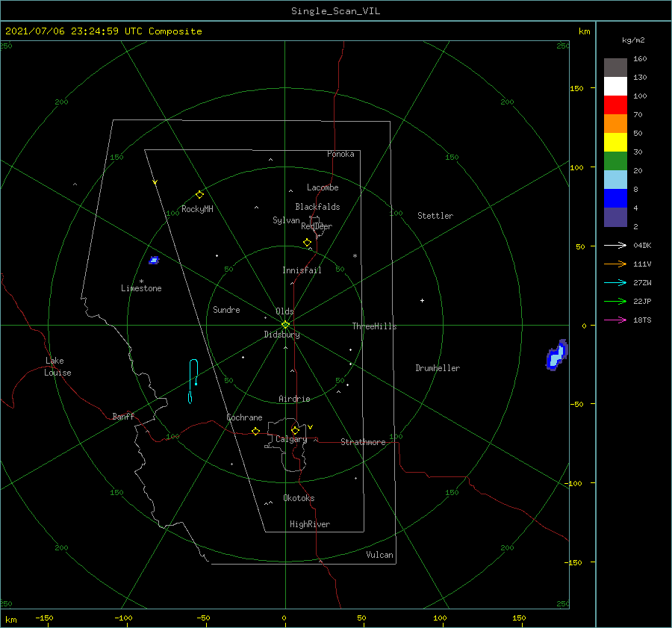This screenshot has width=672, height=628.
Task: Click the Cochrane town label
Action: click(244, 417)
